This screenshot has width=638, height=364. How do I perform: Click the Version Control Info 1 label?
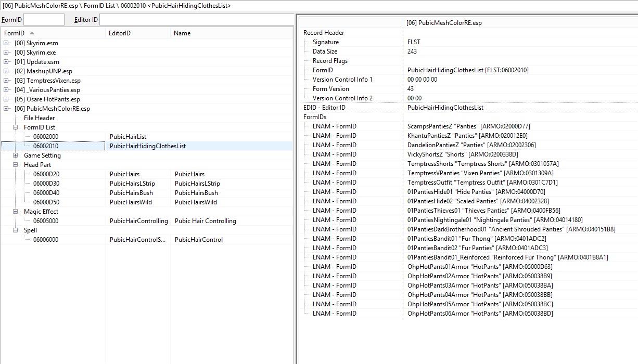[x=342, y=80]
